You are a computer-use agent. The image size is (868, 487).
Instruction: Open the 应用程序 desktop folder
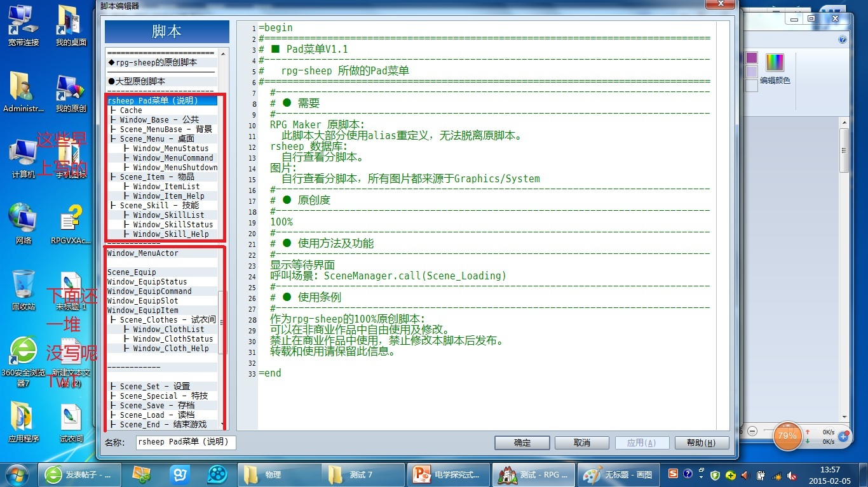pos(24,422)
